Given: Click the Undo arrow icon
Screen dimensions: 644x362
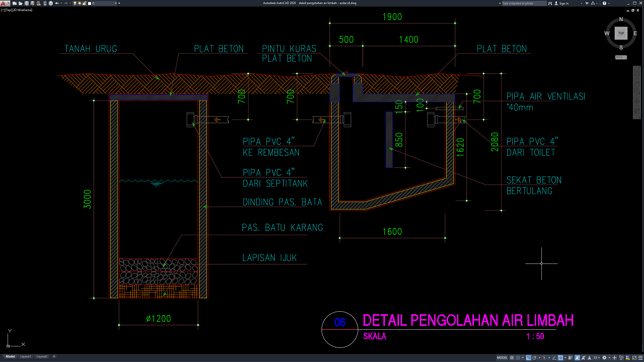Looking at the screenshot, I should [57, 3].
